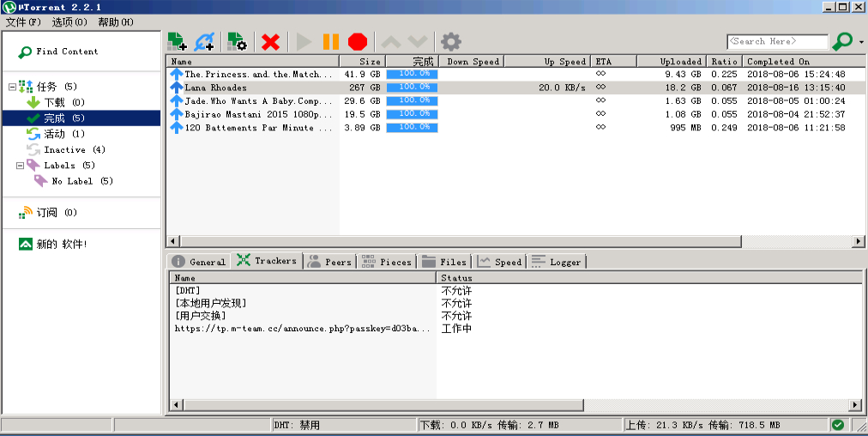The width and height of the screenshot is (868, 436).
Task: Sort by Uploaded column header
Action: pos(671,62)
